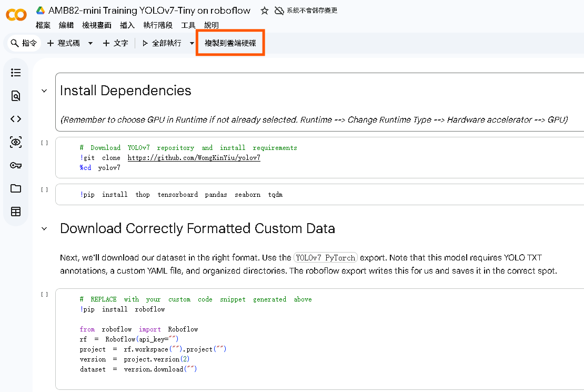584x392 pixels.
Task: Open the 說明 menu
Action: (212, 25)
